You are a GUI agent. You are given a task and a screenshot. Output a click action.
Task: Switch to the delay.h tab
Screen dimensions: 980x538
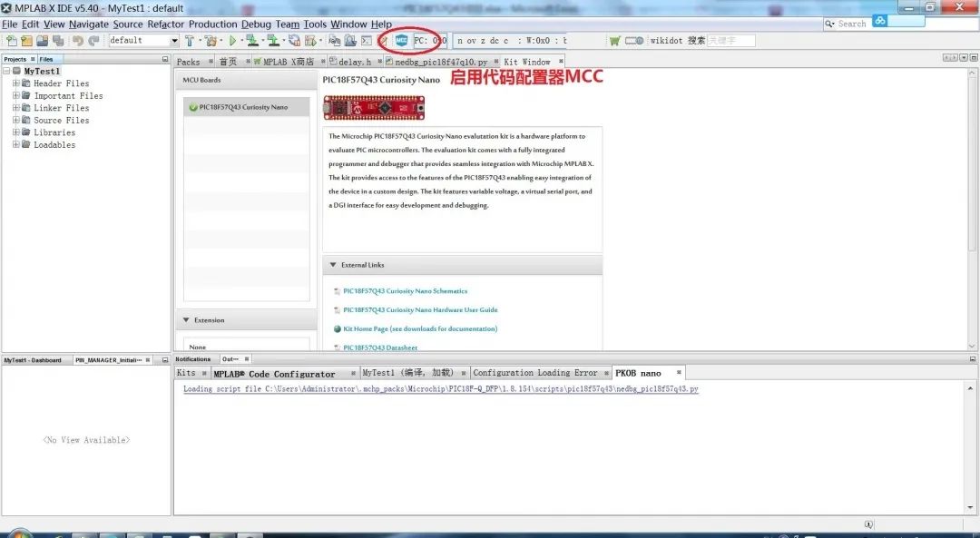point(355,62)
